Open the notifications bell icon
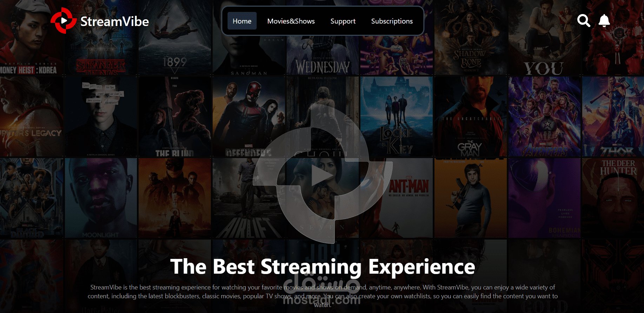 [604, 21]
